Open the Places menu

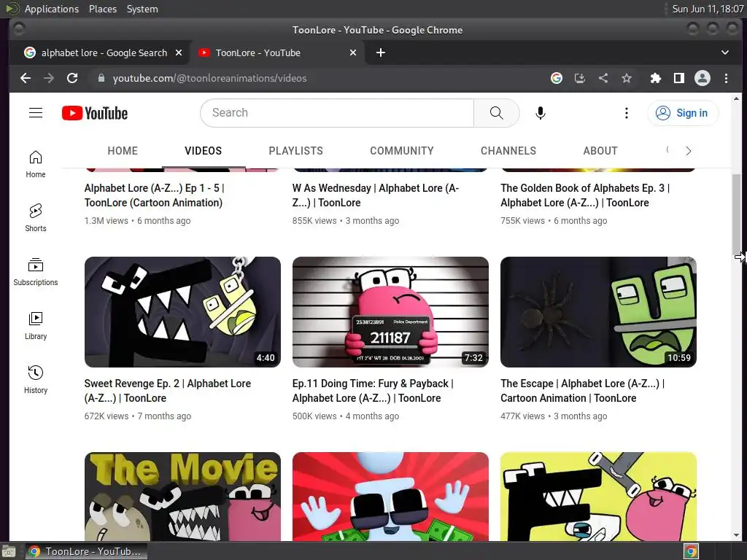[103, 9]
